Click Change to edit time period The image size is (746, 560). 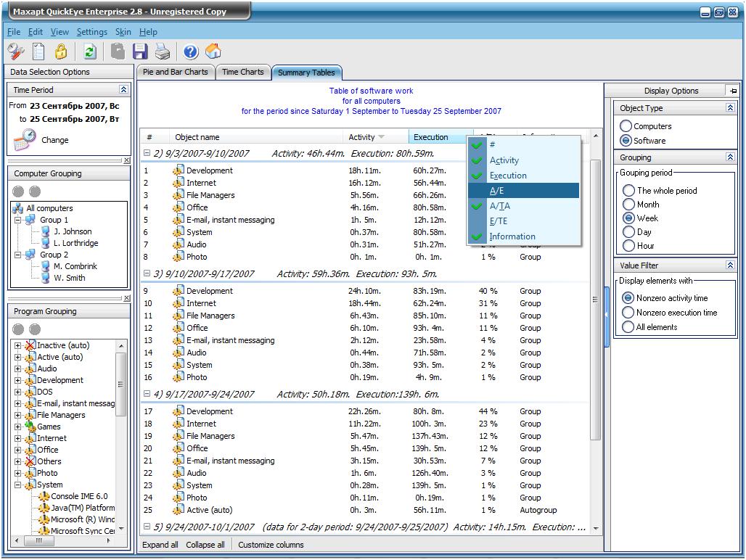(x=54, y=140)
